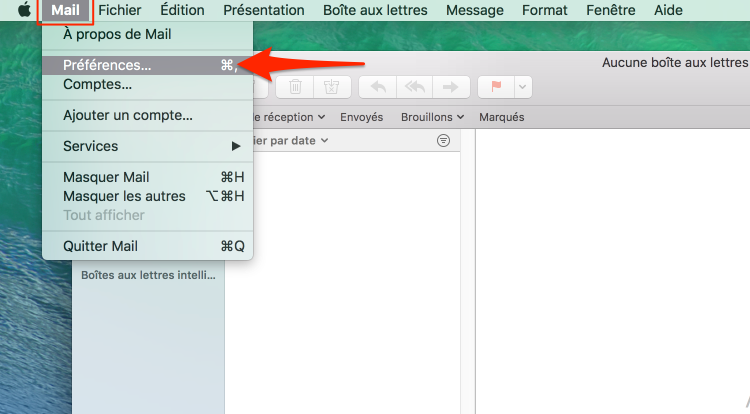Open the Aide menu
750x414 pixels.
(668, 10)
